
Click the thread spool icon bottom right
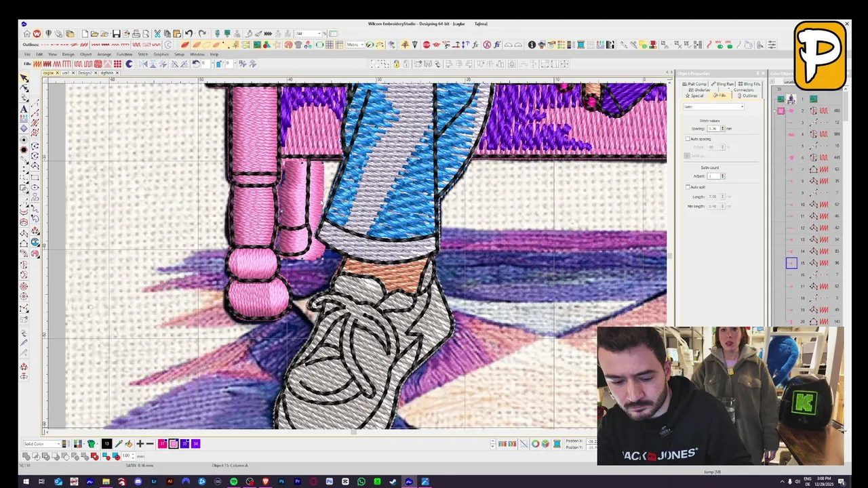tap(557, 444)
